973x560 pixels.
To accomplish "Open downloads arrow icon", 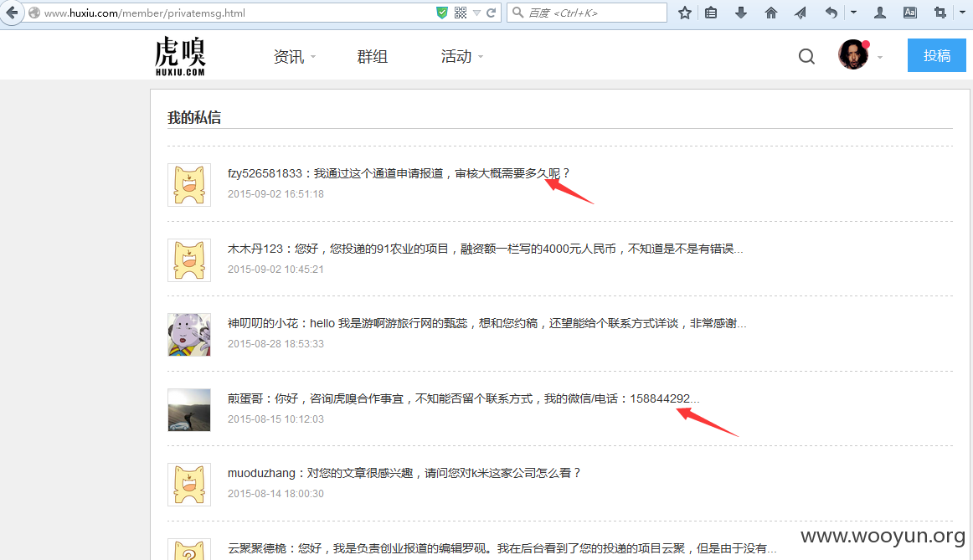I will pos(741,13).
